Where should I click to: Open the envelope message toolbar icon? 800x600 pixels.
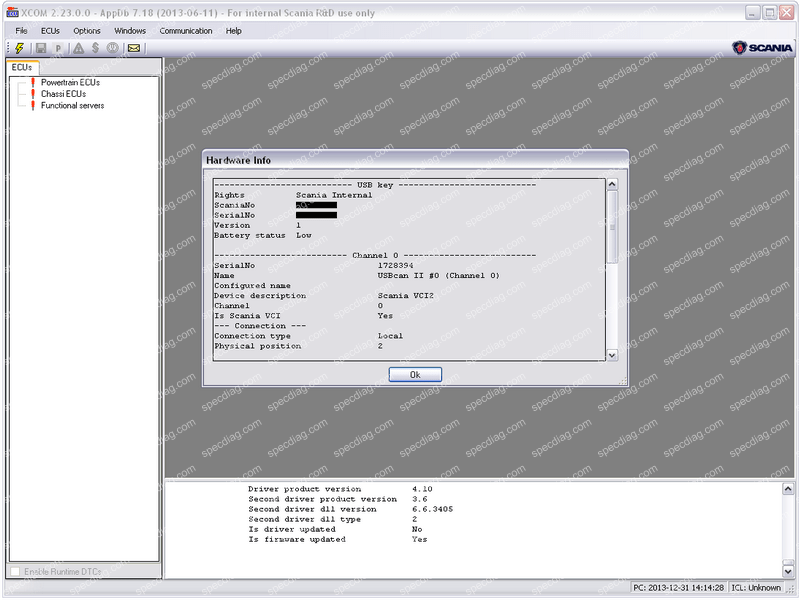(133, 48)
